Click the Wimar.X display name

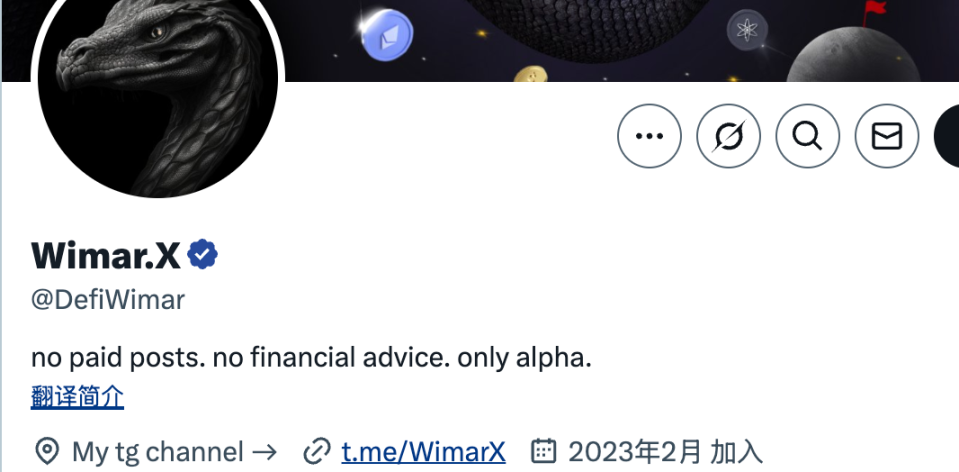point(106,255)
